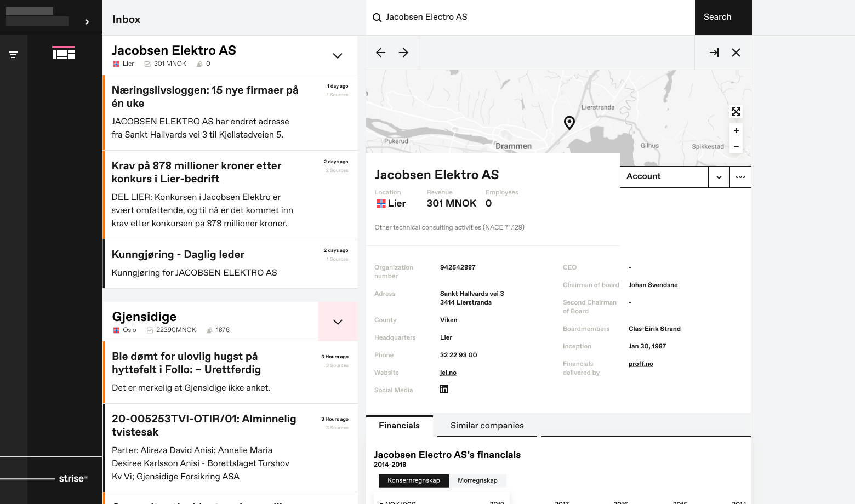Select the Financials tab
Image resolution: width=855 pixels, height=504 pixels.
click(x=399, y=426)
